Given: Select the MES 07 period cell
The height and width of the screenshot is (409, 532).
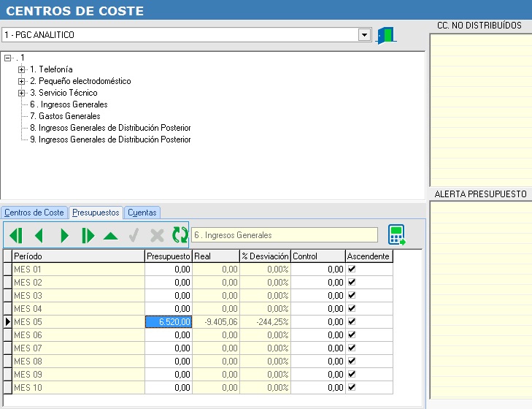Looking at the screenshot, I should (x=78, y=348).
